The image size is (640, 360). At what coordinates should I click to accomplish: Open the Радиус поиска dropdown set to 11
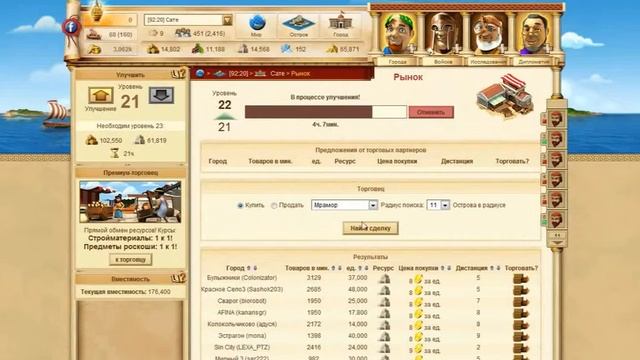(x=438, y=205)
